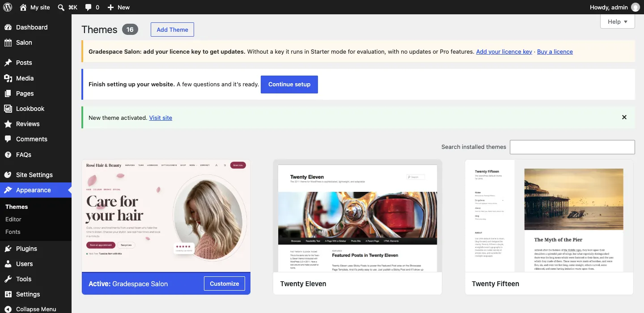Click the Continue setup button
The height and width of the screenshot is (313, 644).
pos(289,84)
